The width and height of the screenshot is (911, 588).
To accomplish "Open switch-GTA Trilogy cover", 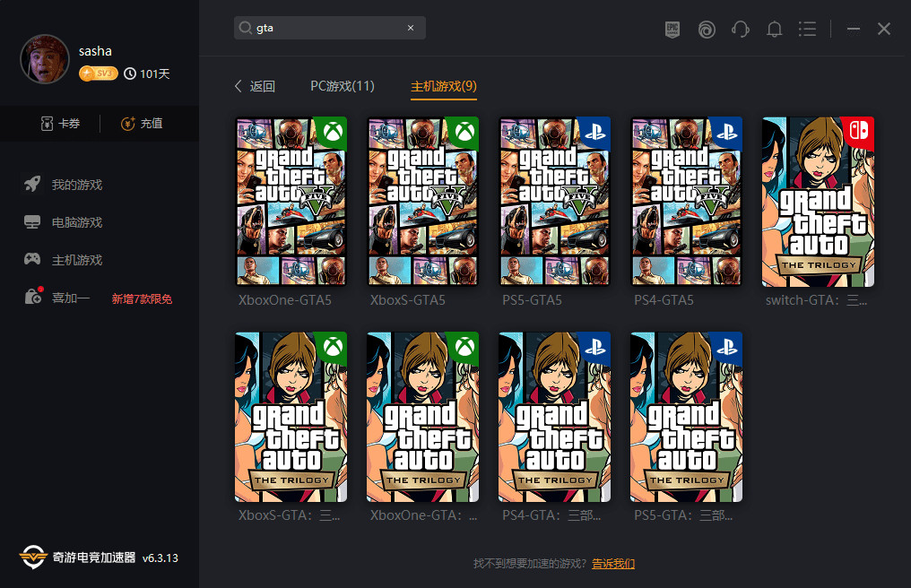I will pyautogui.click(x=818, y=202).
